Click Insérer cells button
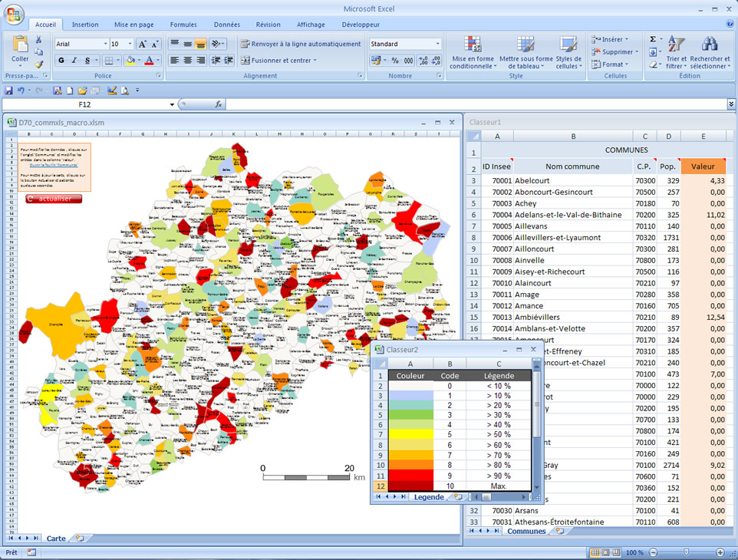The height and width of the screenshot is (560, 738). pos(610,39)
